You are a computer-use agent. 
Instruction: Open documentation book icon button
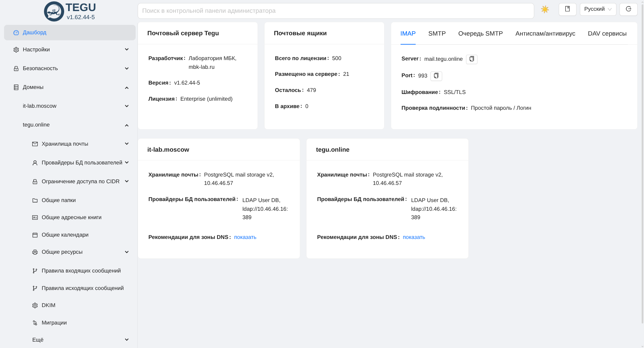tap(567, 9)
